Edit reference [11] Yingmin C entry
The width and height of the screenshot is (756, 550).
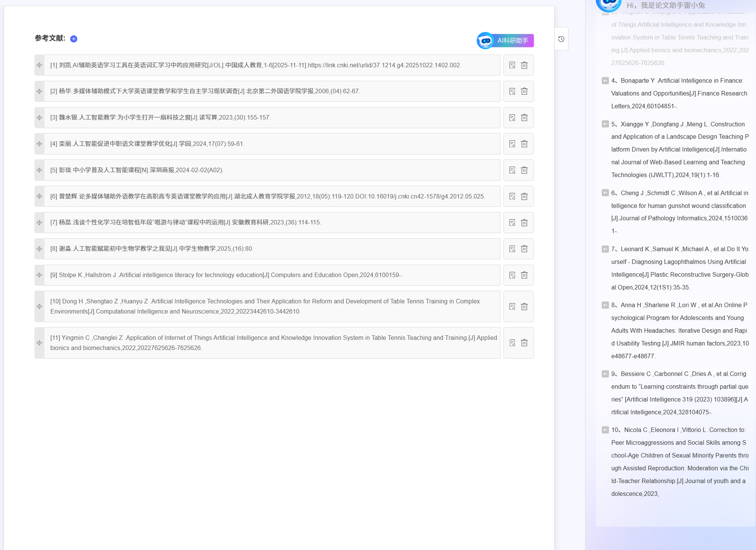(x=512, y=343)
